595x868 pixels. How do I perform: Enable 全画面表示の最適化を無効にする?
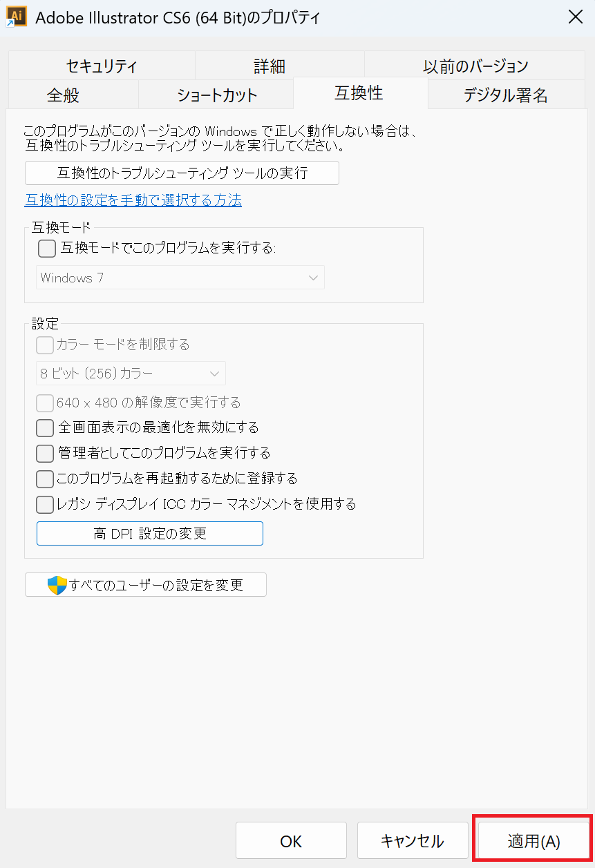click(x=44, y=427)
